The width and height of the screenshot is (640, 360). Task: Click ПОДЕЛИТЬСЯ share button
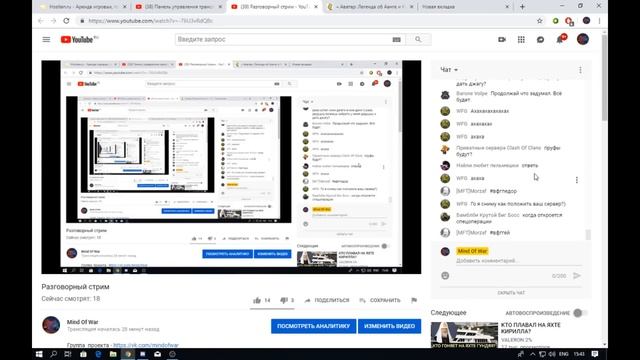coord(327,300)
